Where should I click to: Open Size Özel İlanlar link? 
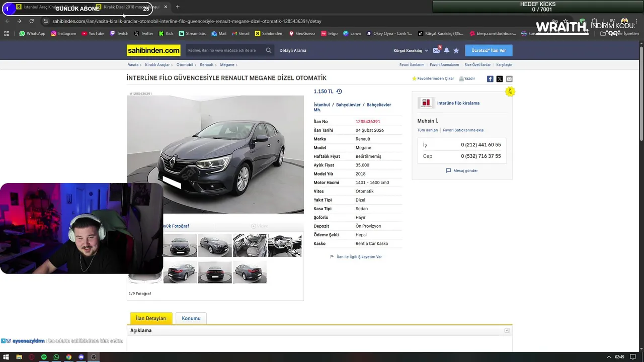pyautogui.click(x=477, y=65)
